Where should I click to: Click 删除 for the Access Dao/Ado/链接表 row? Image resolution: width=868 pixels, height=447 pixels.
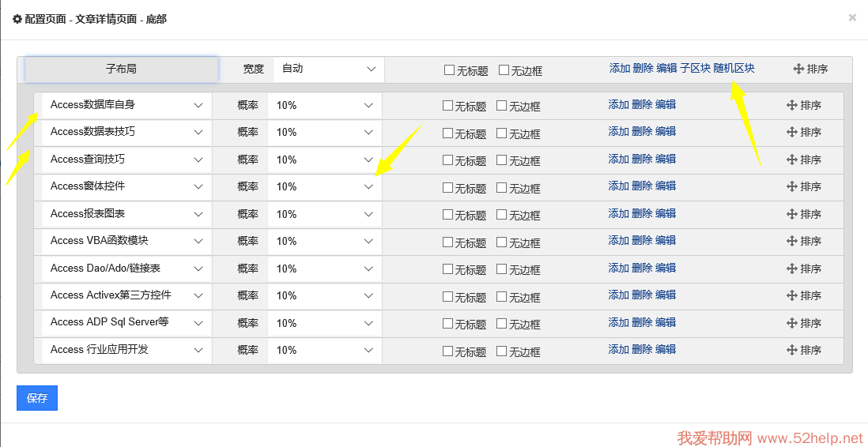click(x=642, y=268)
